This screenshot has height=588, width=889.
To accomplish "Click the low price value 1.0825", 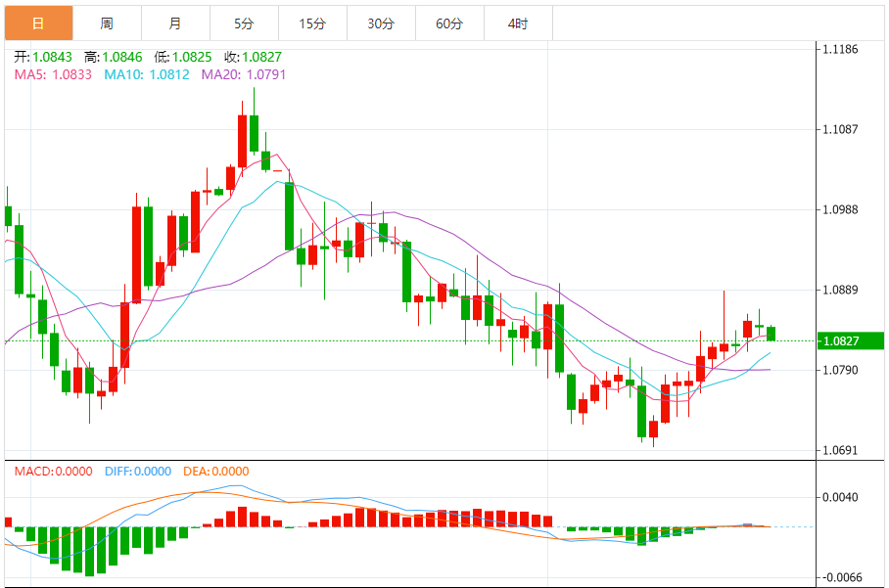I will click(x=192, y=57).
